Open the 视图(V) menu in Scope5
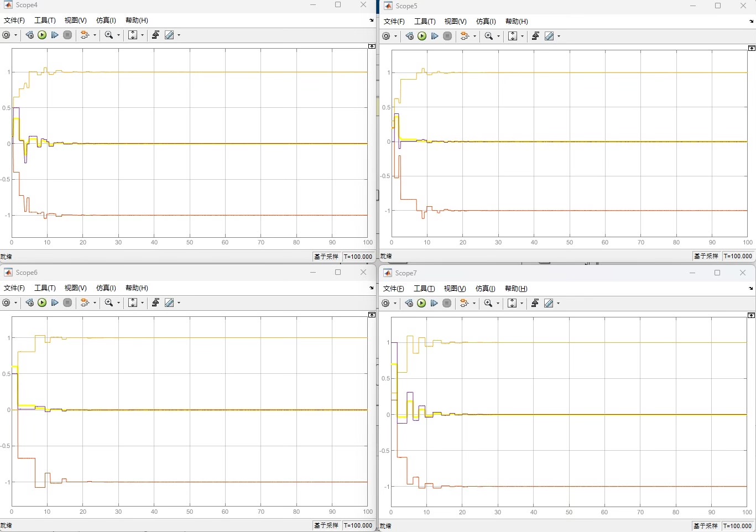The height and width of the screenshot is (532, 756). pos(455,21)
